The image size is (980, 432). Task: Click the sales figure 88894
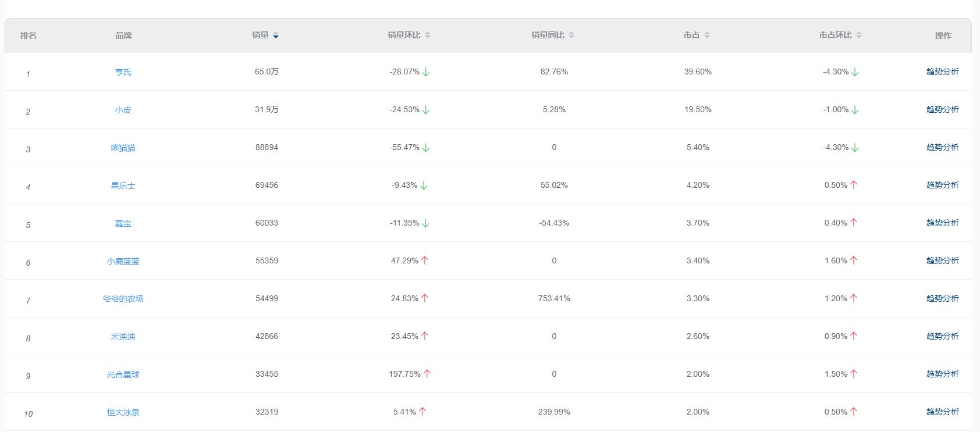(x=267, y=147)
